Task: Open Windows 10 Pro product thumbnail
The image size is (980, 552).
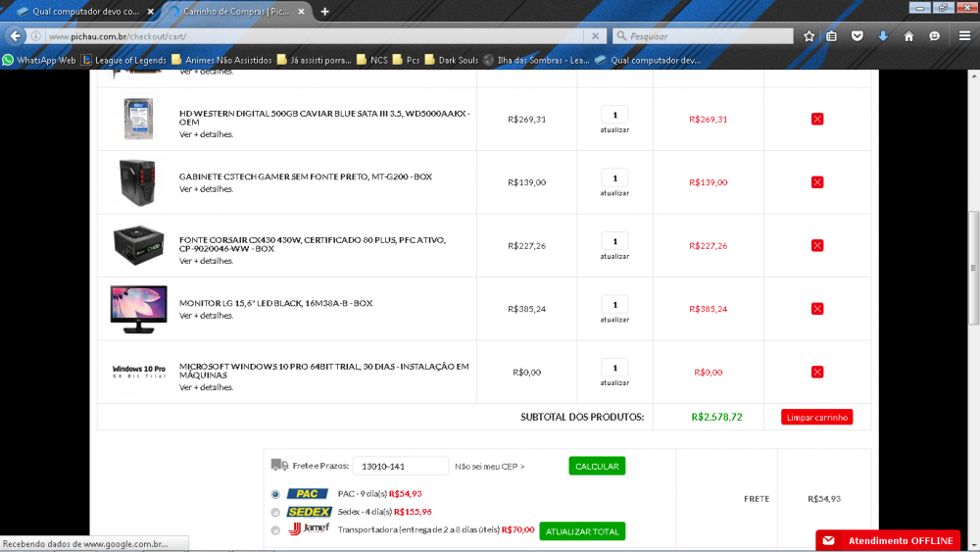Action: [138, 372]
